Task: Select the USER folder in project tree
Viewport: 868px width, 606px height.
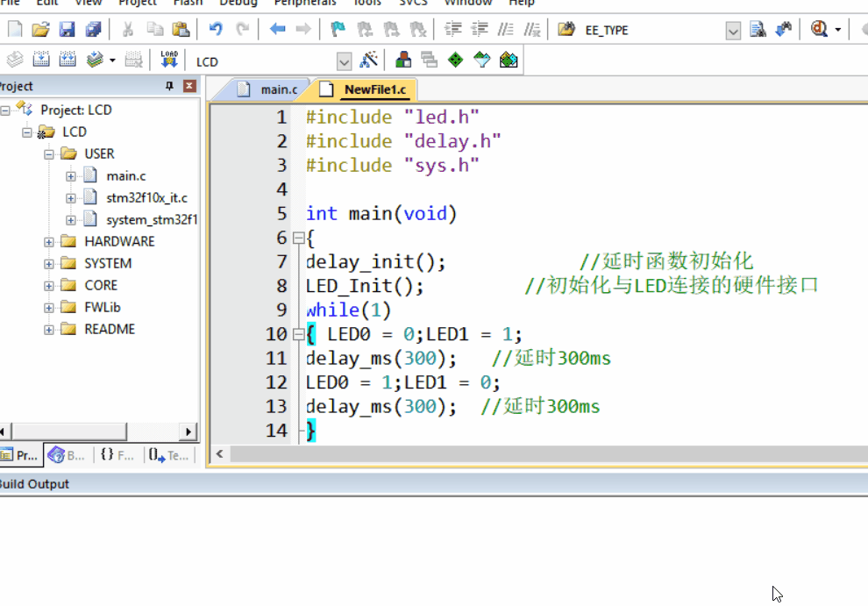Action: 99,153
